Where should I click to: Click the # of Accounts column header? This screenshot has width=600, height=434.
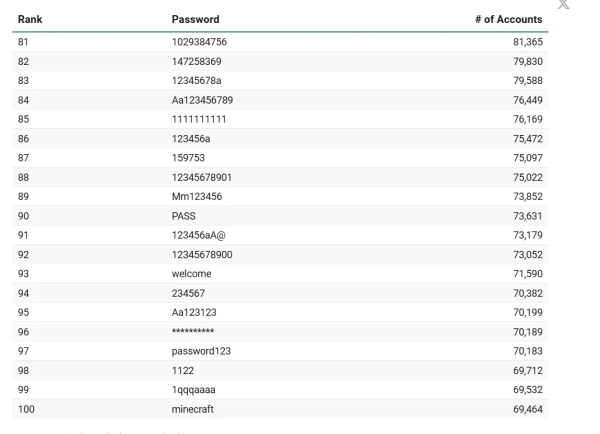tap(509, 19)
